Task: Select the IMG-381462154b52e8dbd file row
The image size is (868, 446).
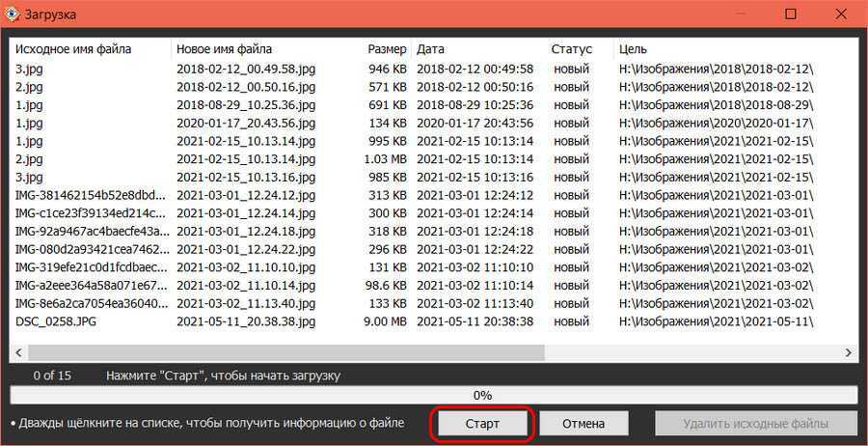Action: click(92, 195)
